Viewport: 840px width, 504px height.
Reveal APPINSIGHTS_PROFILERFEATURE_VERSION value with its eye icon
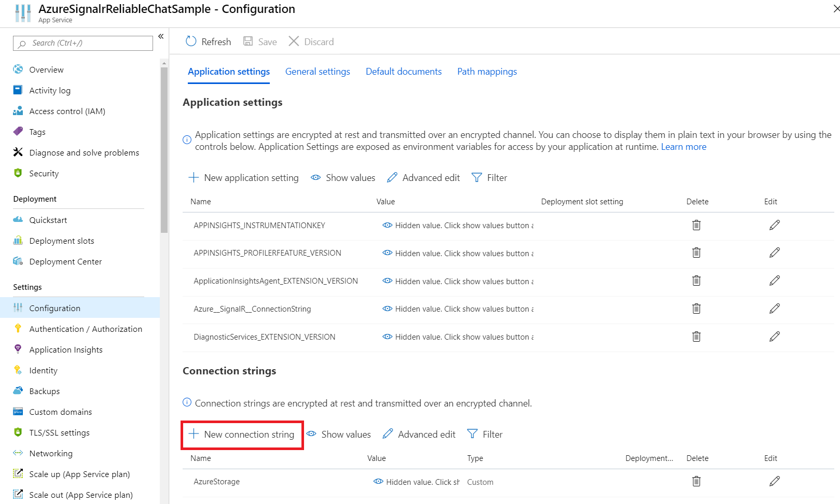(387, 253)
